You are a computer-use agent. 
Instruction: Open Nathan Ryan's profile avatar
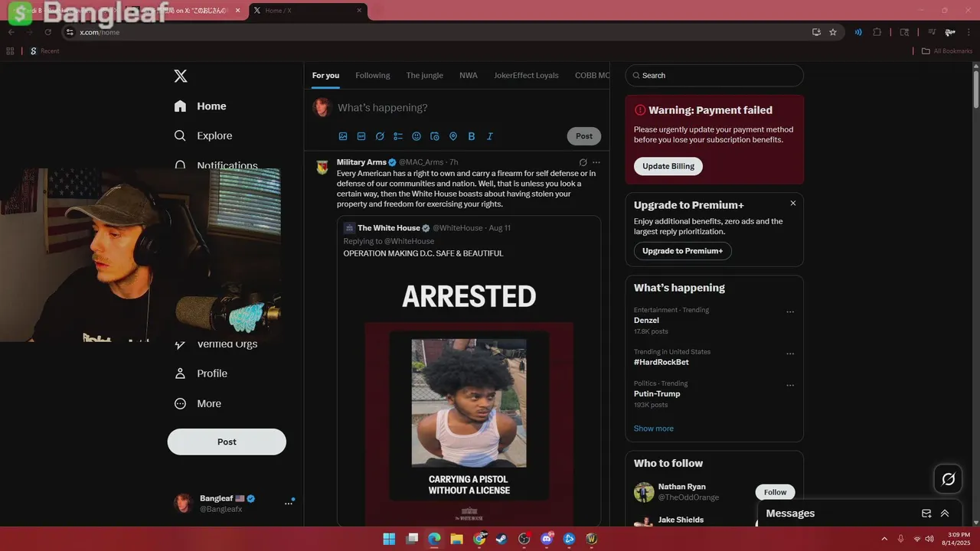pos(644,492)
